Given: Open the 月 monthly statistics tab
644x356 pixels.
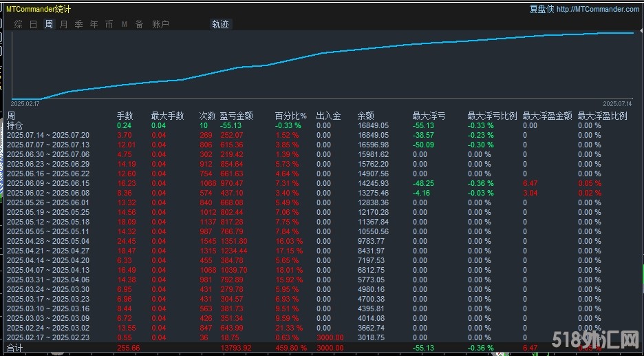Looking at the screenshot, I should pos(64,24).
